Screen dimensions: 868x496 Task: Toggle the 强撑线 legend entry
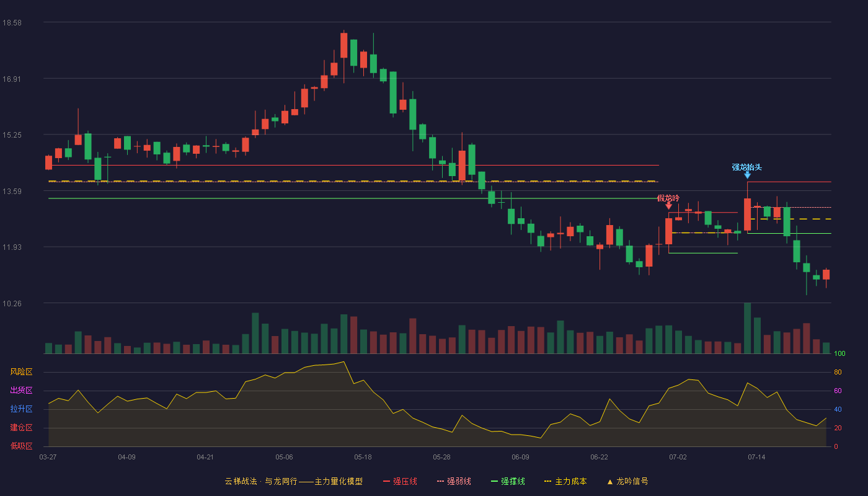tap(508, 481)
